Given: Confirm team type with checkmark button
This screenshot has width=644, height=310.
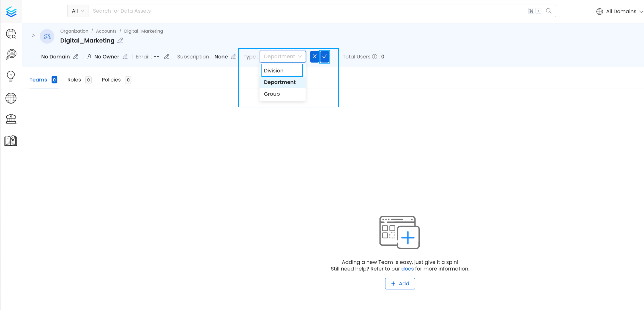Looking at the screenshot, I should [x=325, y=57].
